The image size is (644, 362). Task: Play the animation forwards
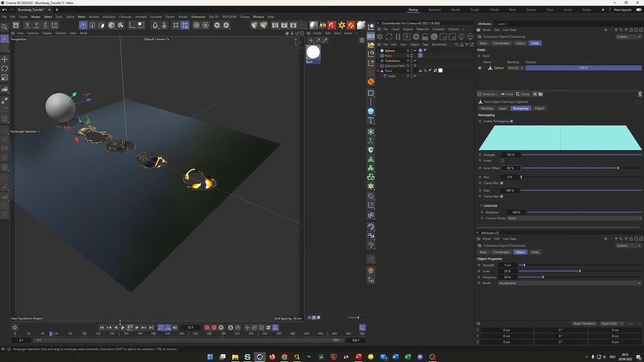pos(123,328)
